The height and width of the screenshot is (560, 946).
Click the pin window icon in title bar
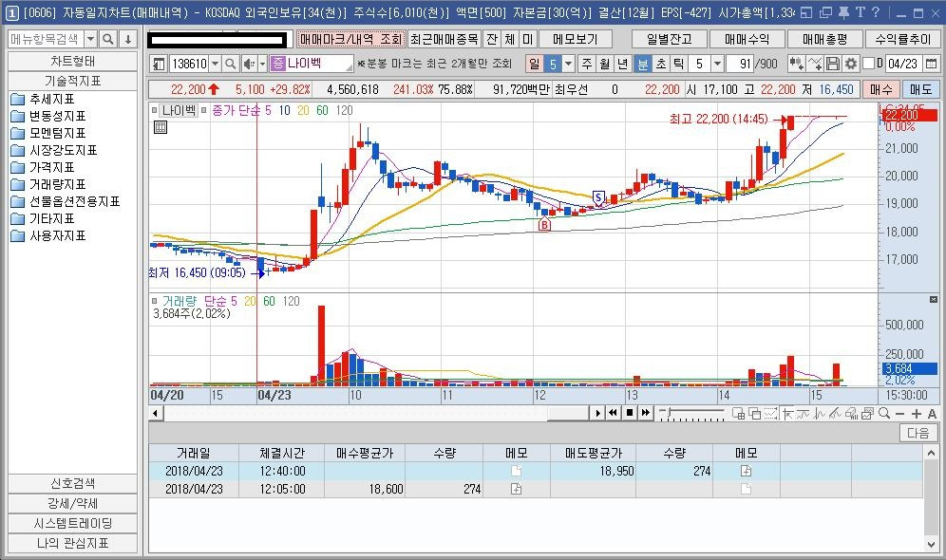tap(843, 12)
